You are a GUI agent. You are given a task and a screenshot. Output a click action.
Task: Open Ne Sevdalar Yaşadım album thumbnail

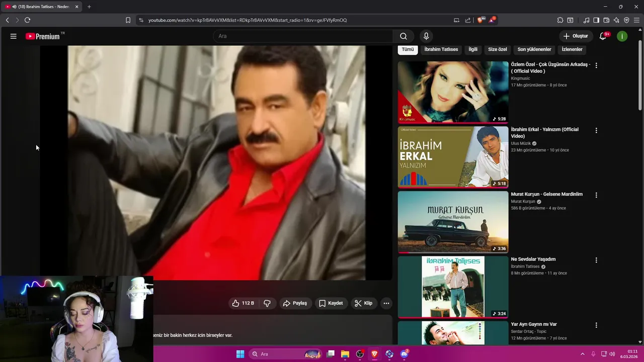453,287
